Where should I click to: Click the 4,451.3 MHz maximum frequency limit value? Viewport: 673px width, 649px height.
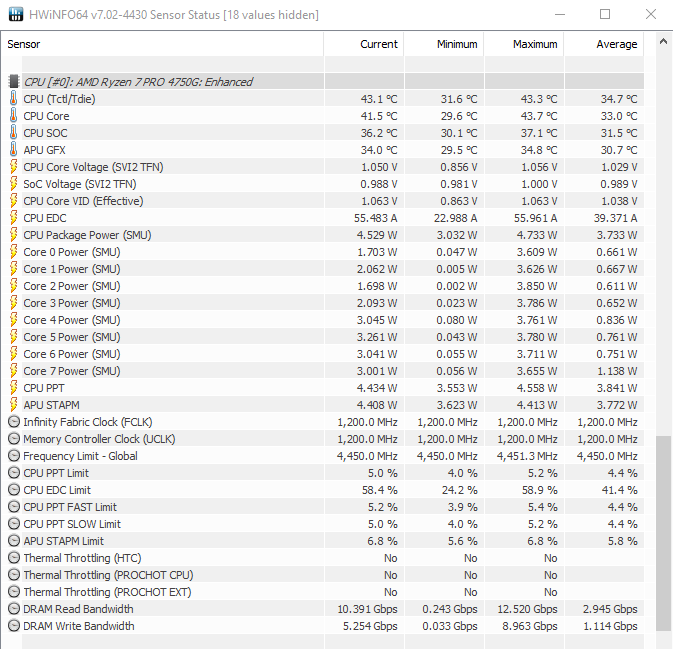(527, 456)
